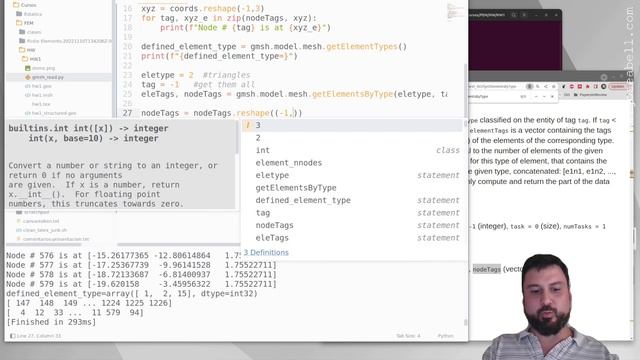Choose the "eletype" statement completion

point(353,176)
